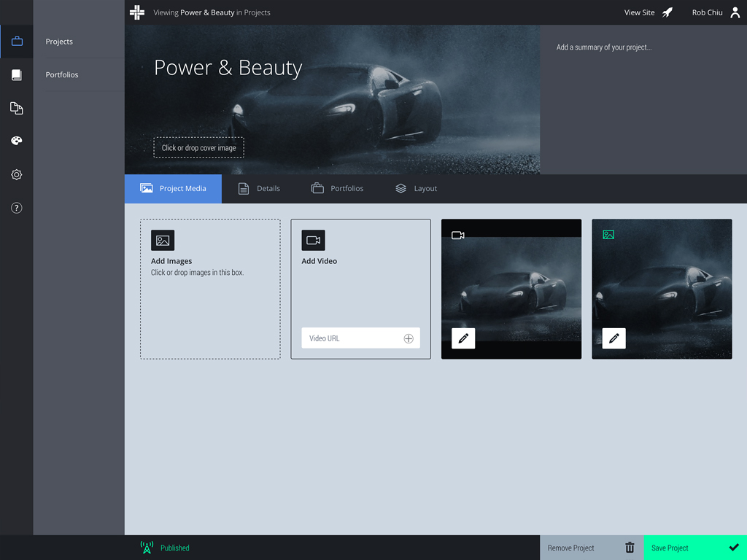The image size is (747, 560).
Task: Open the book icon in left sidebar
Action: [x=17, y=75]
